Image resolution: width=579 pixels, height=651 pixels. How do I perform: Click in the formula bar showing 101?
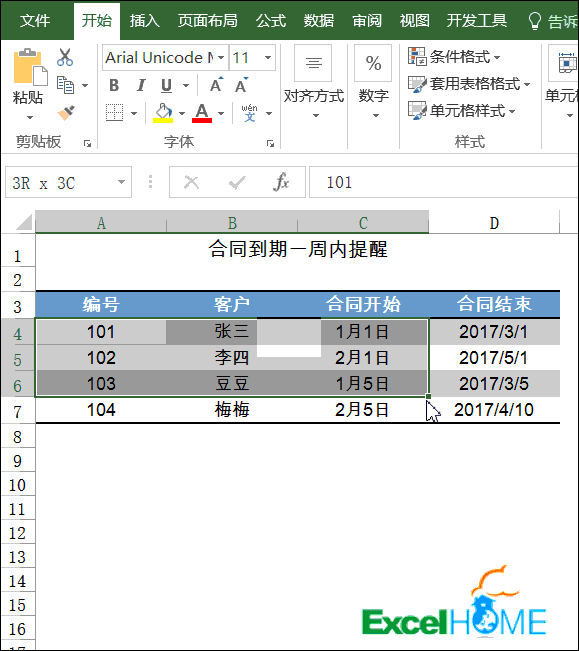tap(443, 182)
